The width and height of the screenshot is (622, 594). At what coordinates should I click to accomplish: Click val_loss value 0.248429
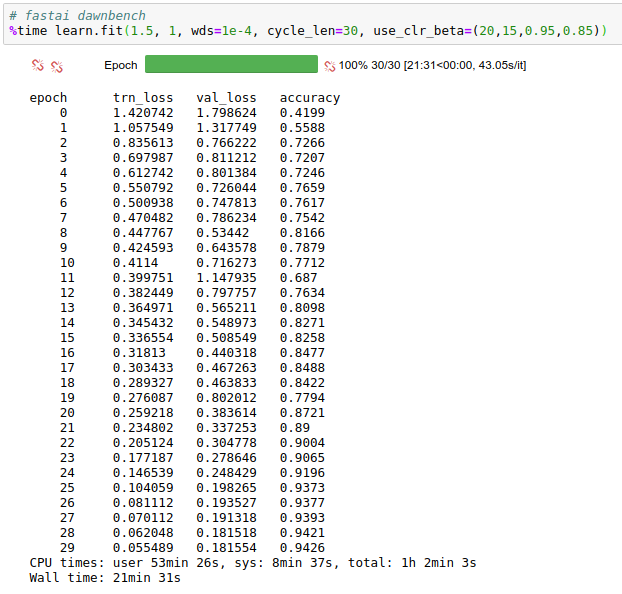click(x=226, y=473)
